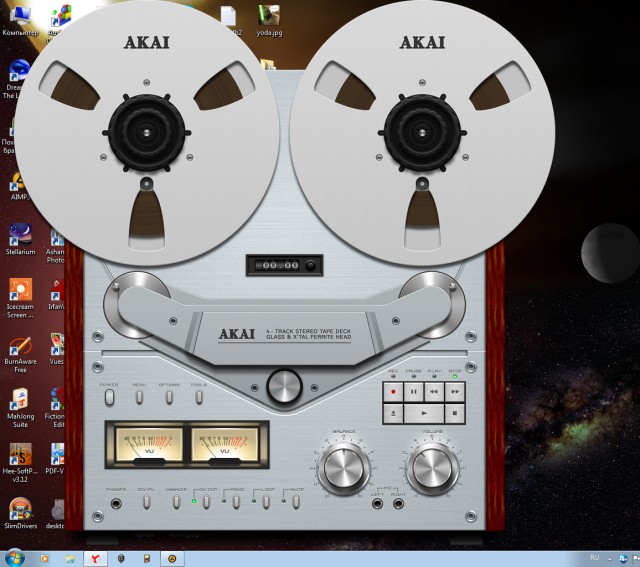The image size is (640, 567).
Task: Flip the TOOLS switch
Action: coord(199,397)
